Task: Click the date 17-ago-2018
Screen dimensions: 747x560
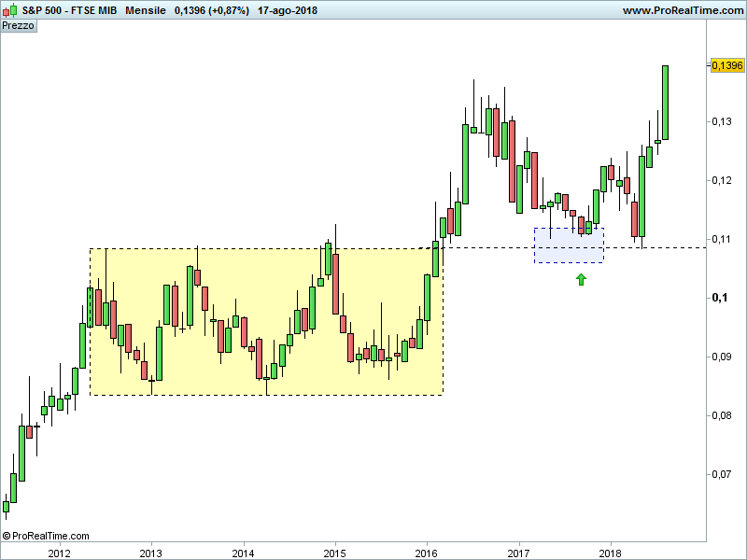Action: click(x=288, y=10)
